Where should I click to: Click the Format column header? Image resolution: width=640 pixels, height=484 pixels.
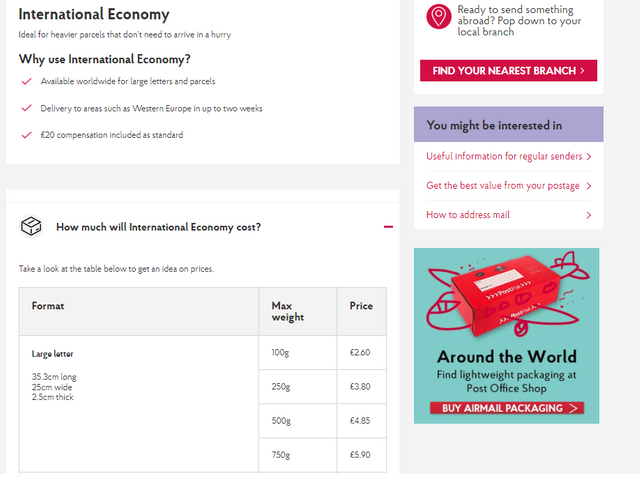coord(48,306)
